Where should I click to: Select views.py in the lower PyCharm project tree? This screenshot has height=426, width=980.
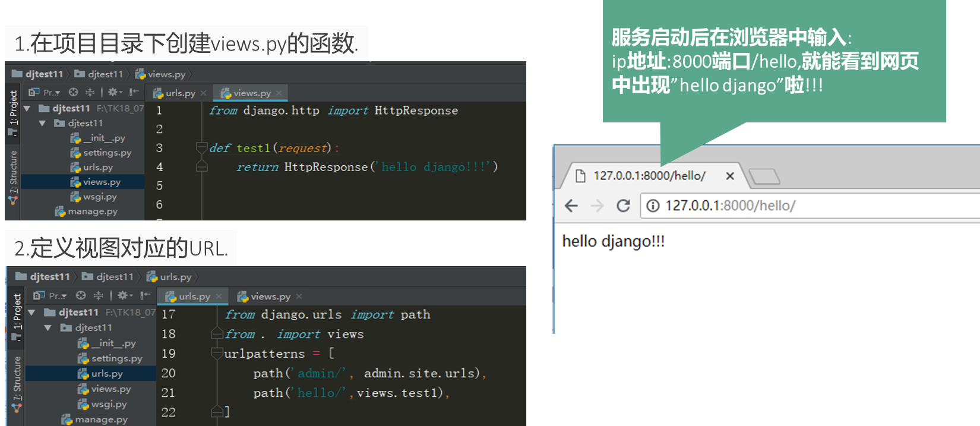tap(105, 389)
